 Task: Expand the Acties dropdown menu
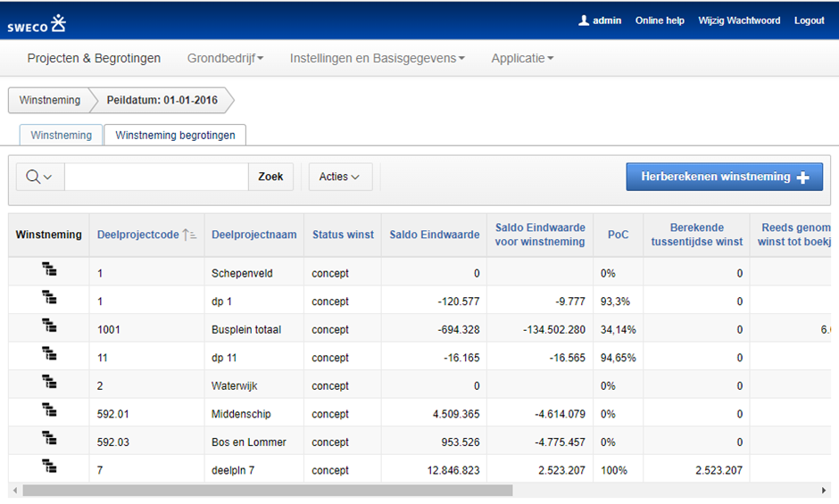[x=339, y=177]
